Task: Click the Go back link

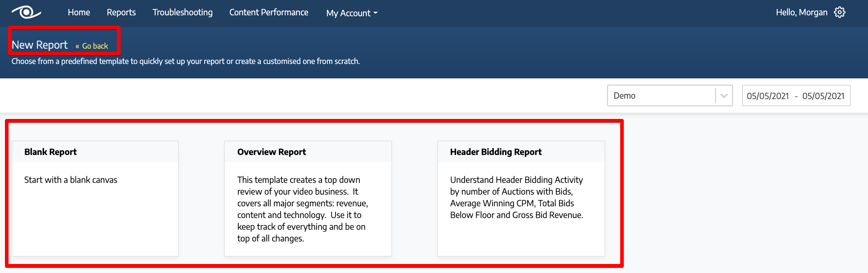Action: (92, 46)
